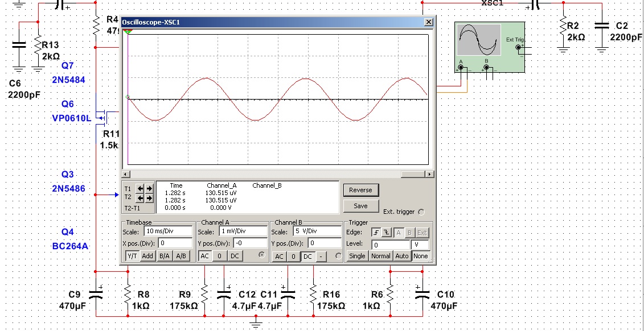This screenshot has height=331, width=644.
Task: Close the Oscilloscope-XSC1 window
Action: coord(428,22)
